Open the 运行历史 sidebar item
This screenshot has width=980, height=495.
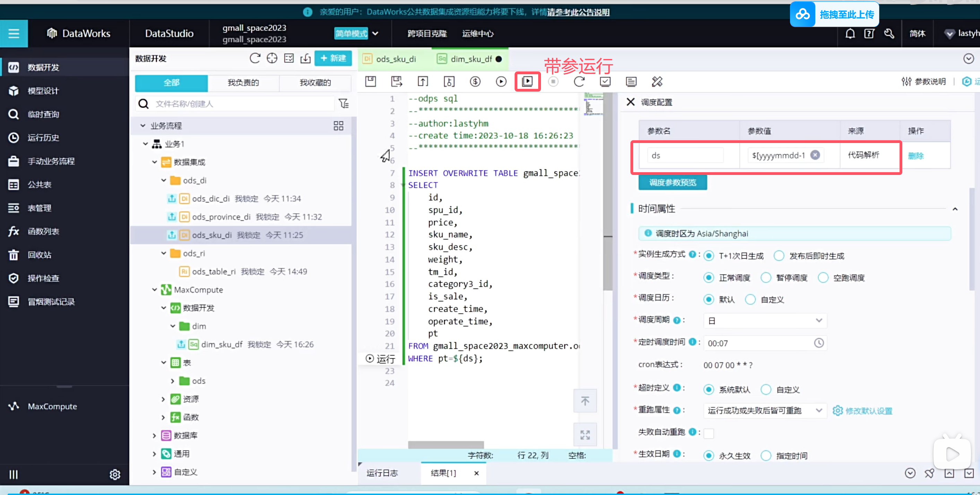click(x=43, y=138)
